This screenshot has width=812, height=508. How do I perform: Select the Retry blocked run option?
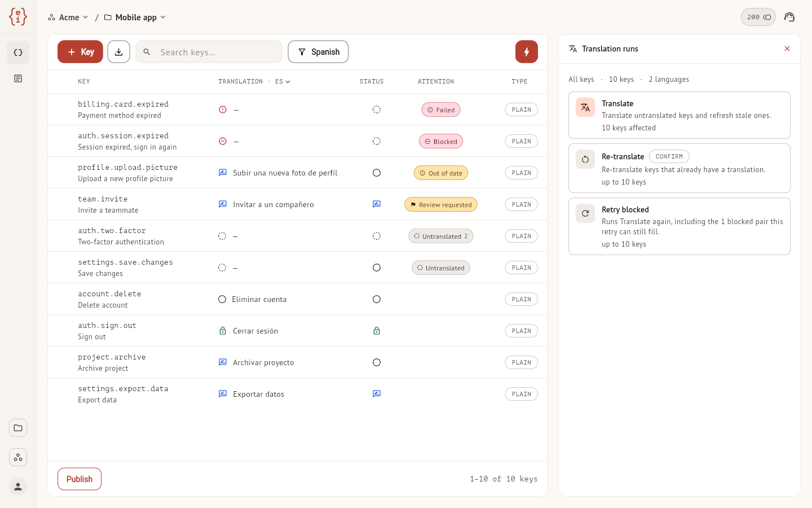point(679,226)
